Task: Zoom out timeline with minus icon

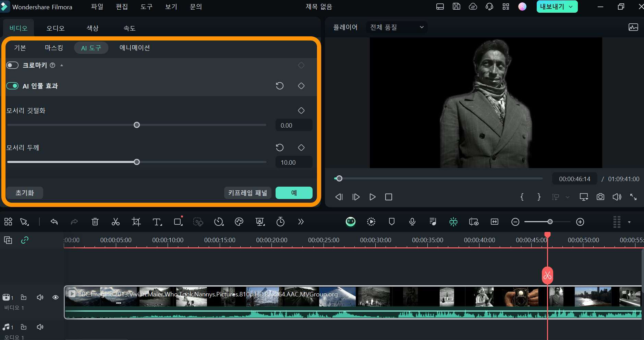Action: [x=515, y=222]
